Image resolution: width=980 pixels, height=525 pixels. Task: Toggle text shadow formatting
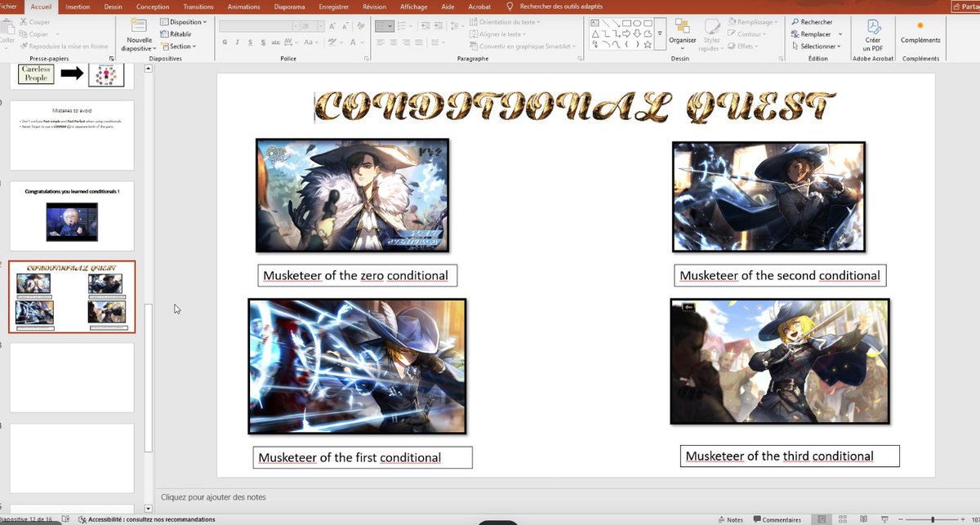pos(263,42)
